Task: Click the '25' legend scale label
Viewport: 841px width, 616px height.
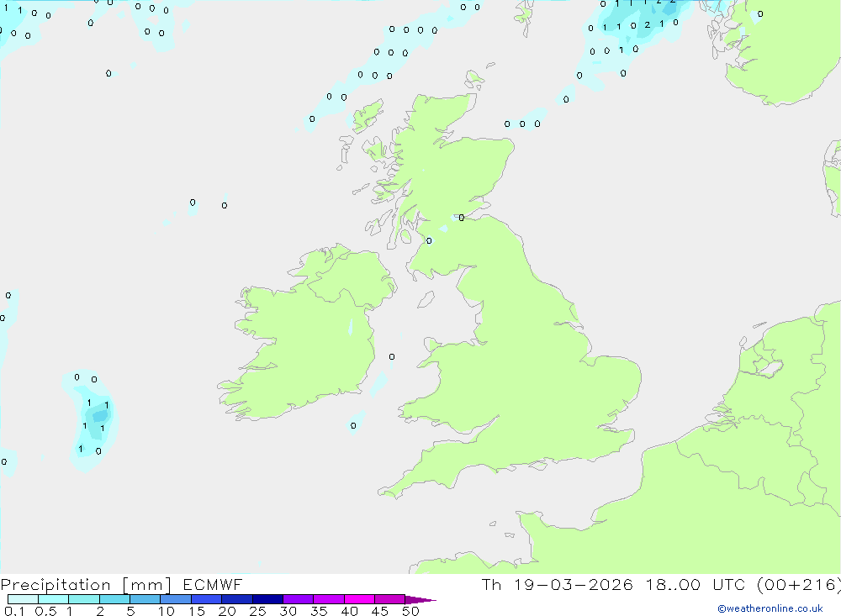Action: pyautogui.click(x=258, y=611)
